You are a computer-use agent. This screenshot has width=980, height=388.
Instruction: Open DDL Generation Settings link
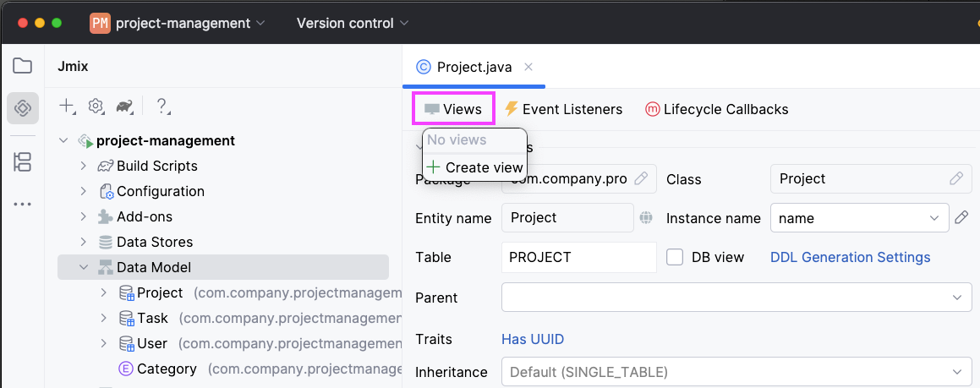tap(850, 257)
